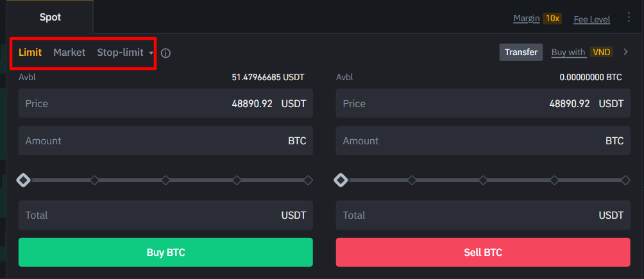Click the buy Price input field
This screenshot has width=644, height=279.
(x=165, y=103)
